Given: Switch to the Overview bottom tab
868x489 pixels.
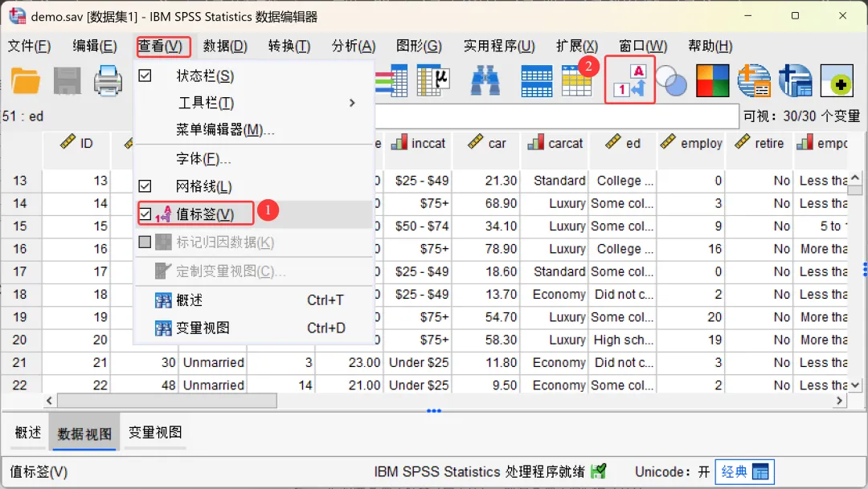Looking at the screenshot, I should click(x=28, y=433).
